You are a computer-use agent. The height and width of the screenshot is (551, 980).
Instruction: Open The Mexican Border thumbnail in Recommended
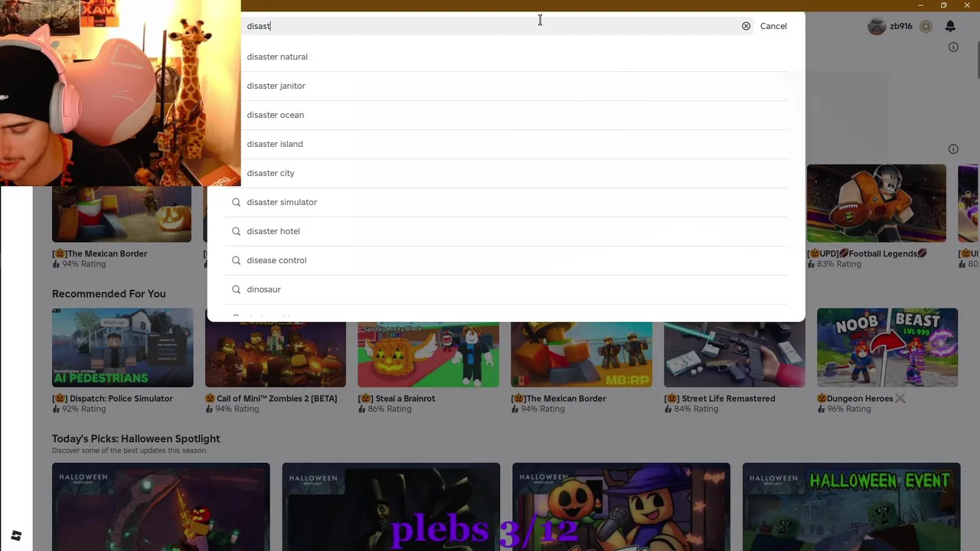[x=581, y=354]
